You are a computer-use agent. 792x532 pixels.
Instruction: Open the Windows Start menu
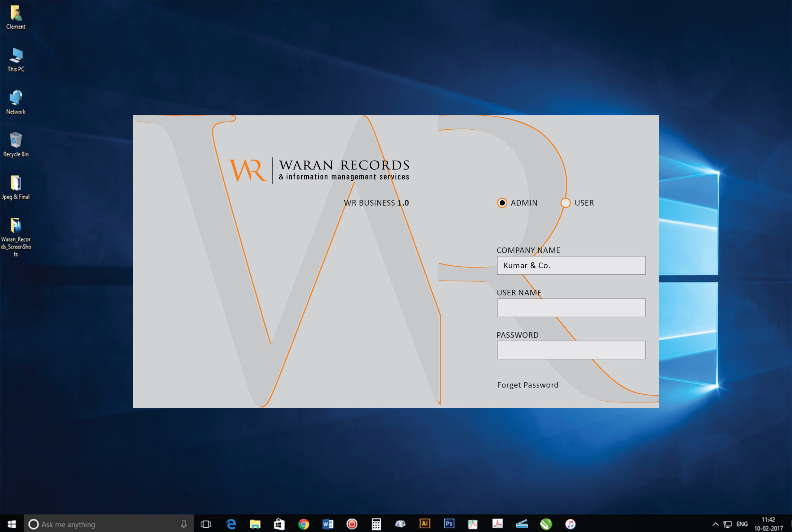tap(11, 524)
